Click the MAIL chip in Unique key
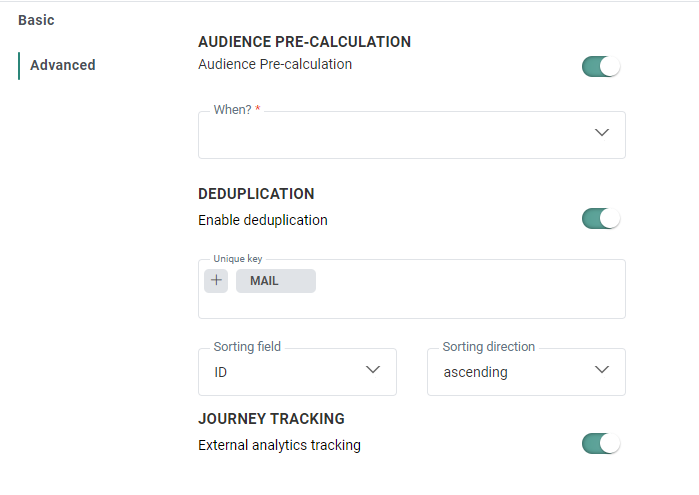Viewport: 699px width, 495px height. (x=265, y=281)
